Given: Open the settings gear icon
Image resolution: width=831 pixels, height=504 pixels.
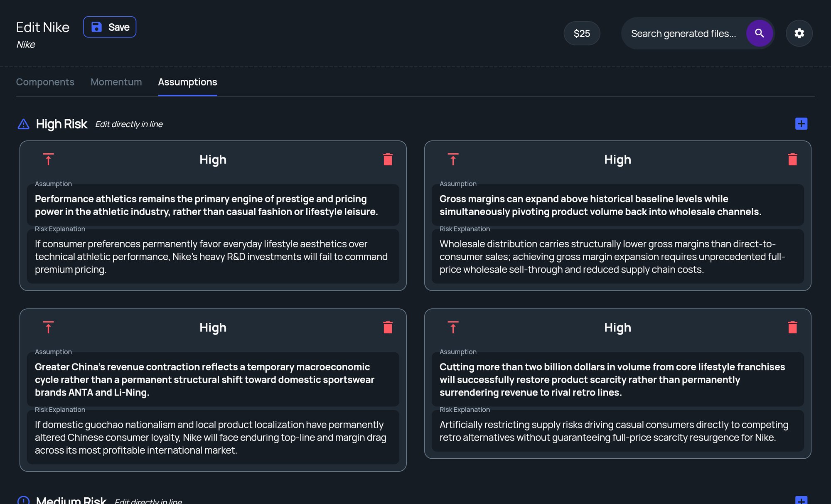Looking at the screenshot, I should click(799, 33).
